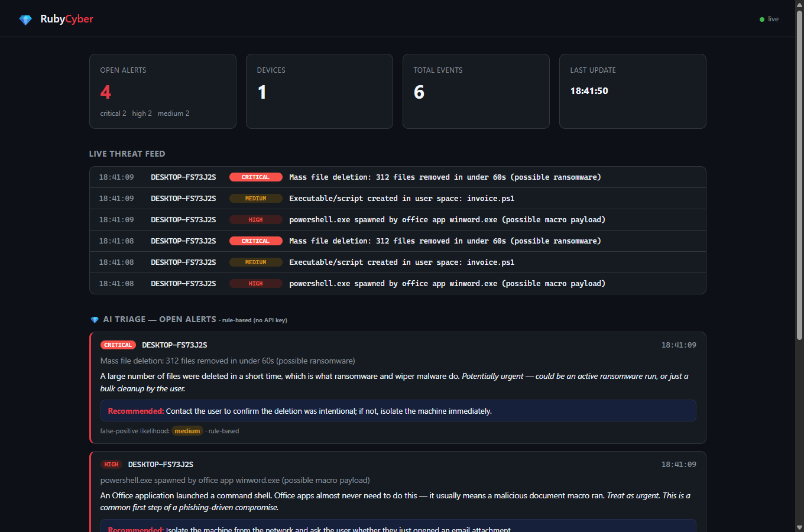
Task: Click the Last Update time 18:41:50
Action: [589, 91]
